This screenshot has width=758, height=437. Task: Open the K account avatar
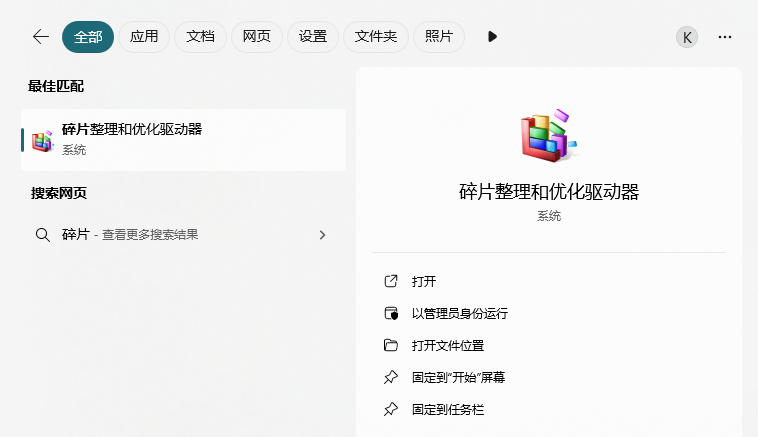coord(687,37)
